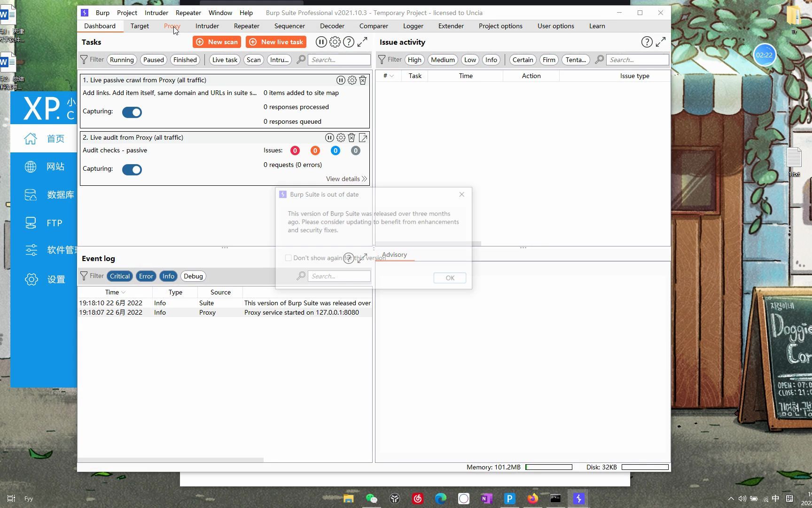Open the Project options tab
The width and height of the screenshot is (812, 508).
(x=500, y=26)
